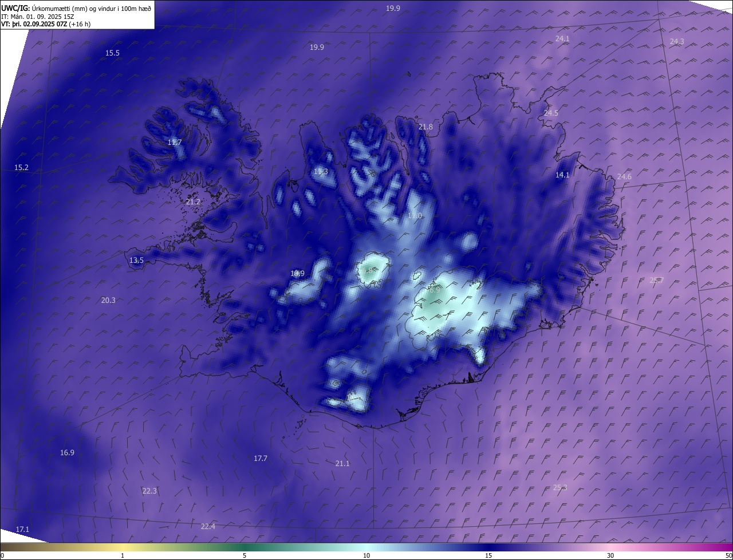733x560 pixels.
Task: Click the 15.2 value label
Action: 21,168
